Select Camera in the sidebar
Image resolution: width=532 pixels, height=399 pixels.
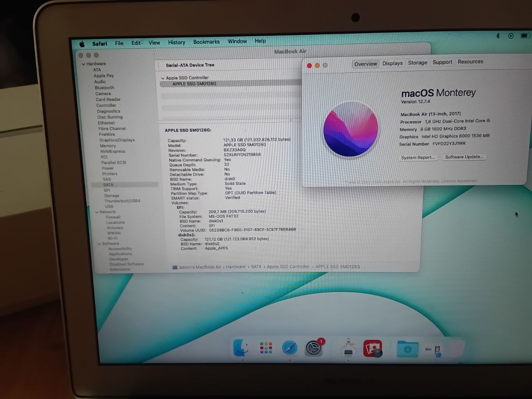point(103,94)
